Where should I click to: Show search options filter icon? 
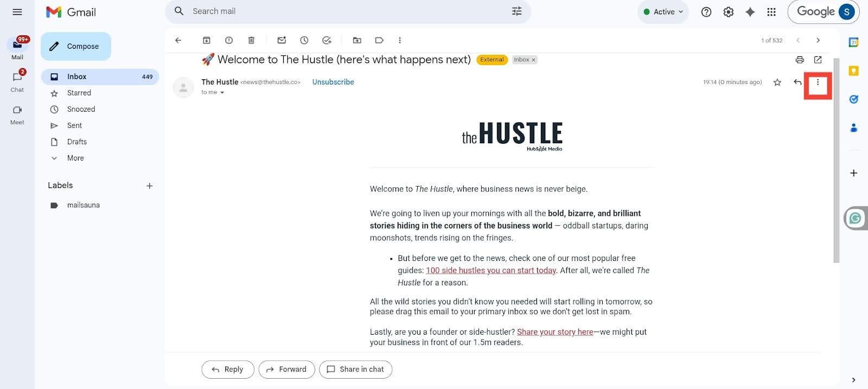click(517, 11)
